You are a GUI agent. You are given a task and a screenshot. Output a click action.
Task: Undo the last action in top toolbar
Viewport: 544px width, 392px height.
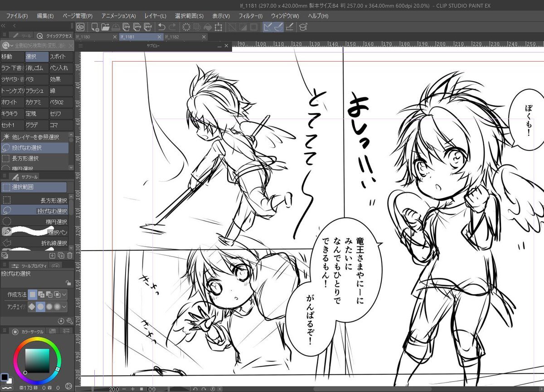tap(162, 27)
